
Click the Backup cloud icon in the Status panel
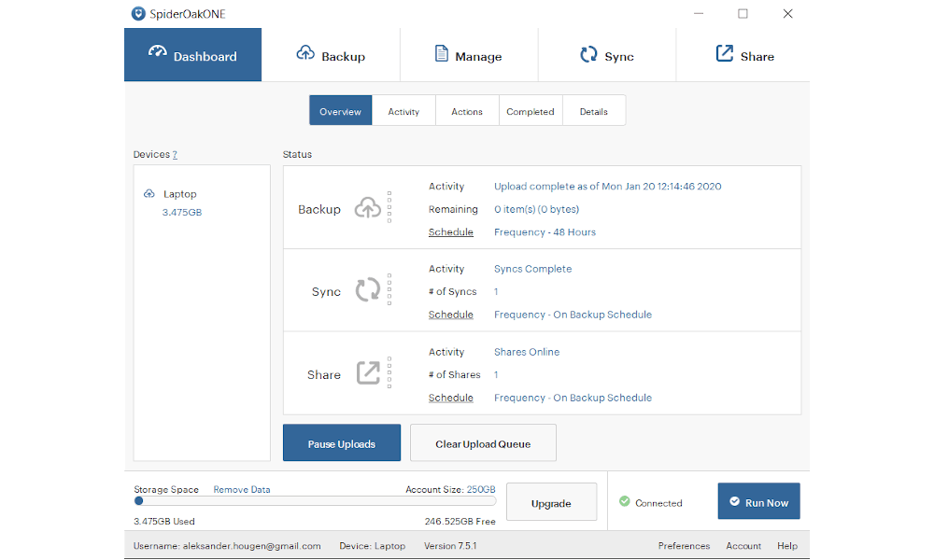point(364,207)
